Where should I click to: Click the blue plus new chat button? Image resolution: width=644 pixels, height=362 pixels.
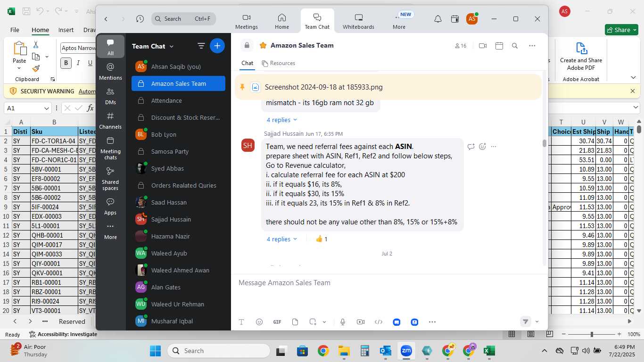pos(217,46)
